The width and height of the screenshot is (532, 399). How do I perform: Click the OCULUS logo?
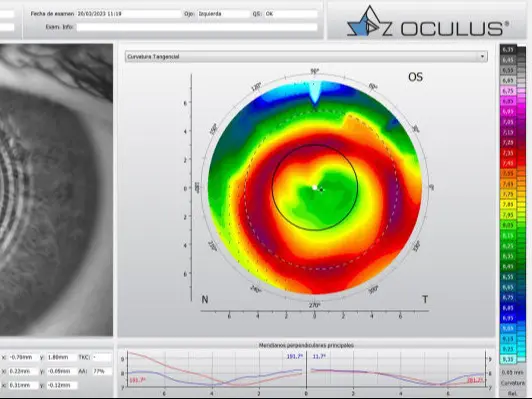click(428, 22)
